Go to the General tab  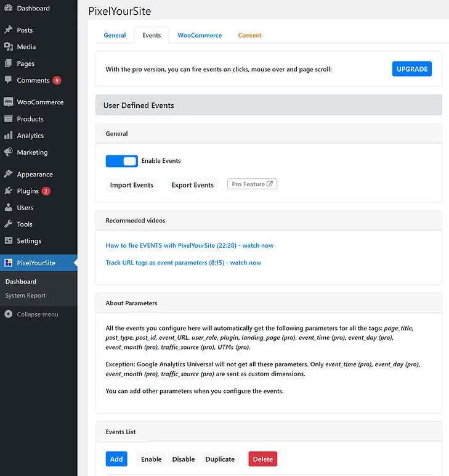(115, 36)
